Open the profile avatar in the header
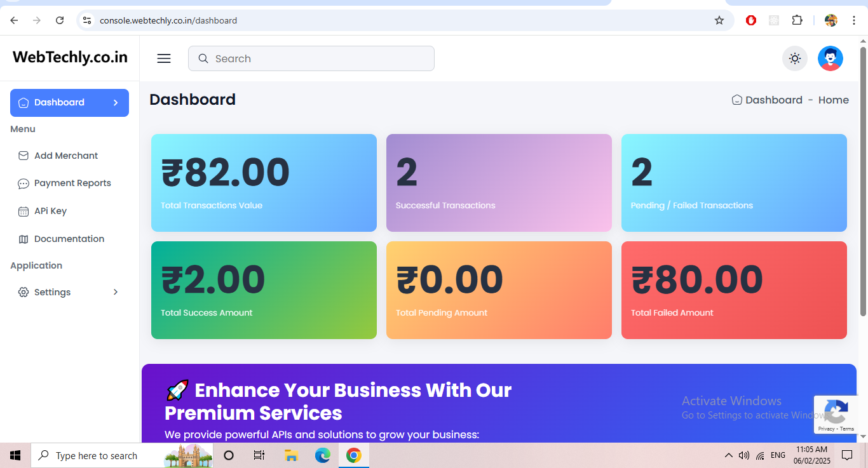This screenshot has height=468, width=868. coord(831,58)
